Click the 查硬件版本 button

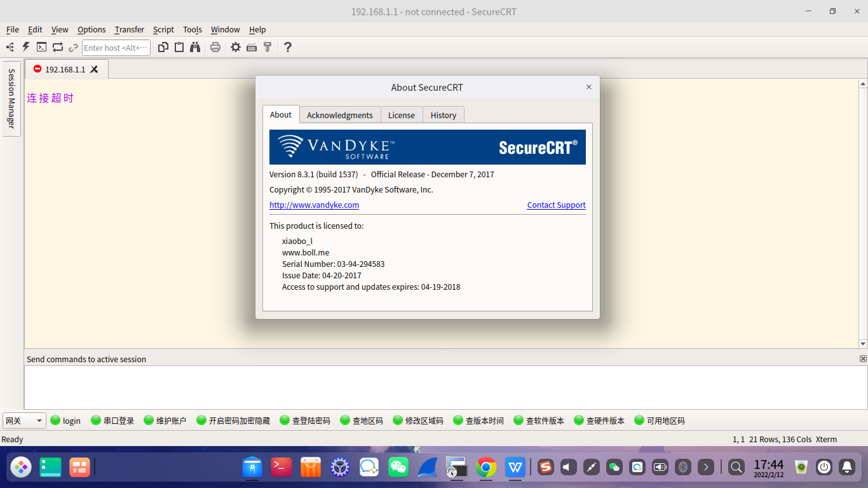coord(599,421)
